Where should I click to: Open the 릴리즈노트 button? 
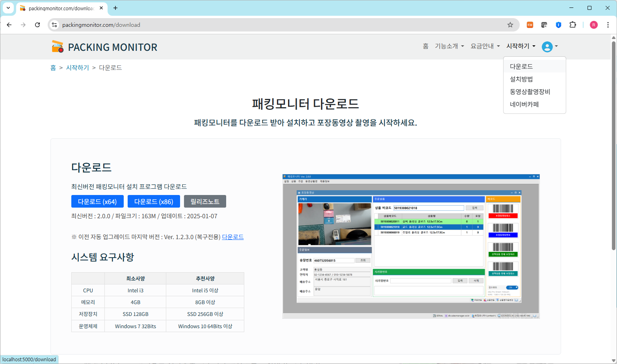point(205,201)
